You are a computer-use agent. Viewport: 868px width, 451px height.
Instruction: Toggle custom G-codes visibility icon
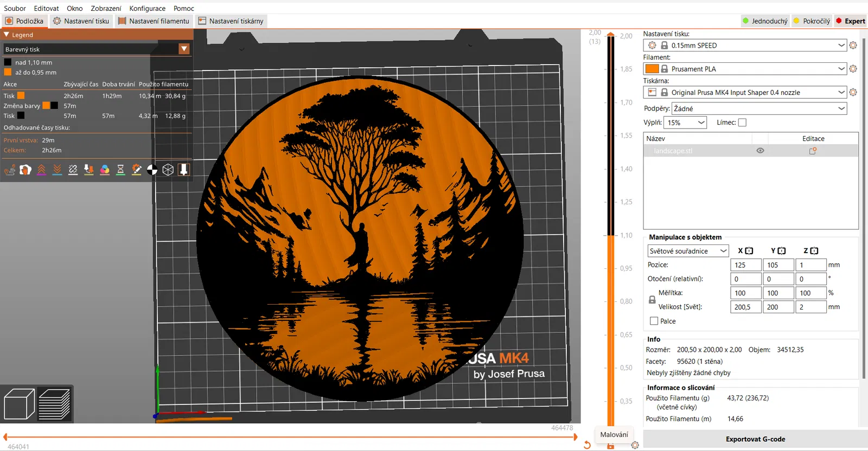[x=137, y=170]
